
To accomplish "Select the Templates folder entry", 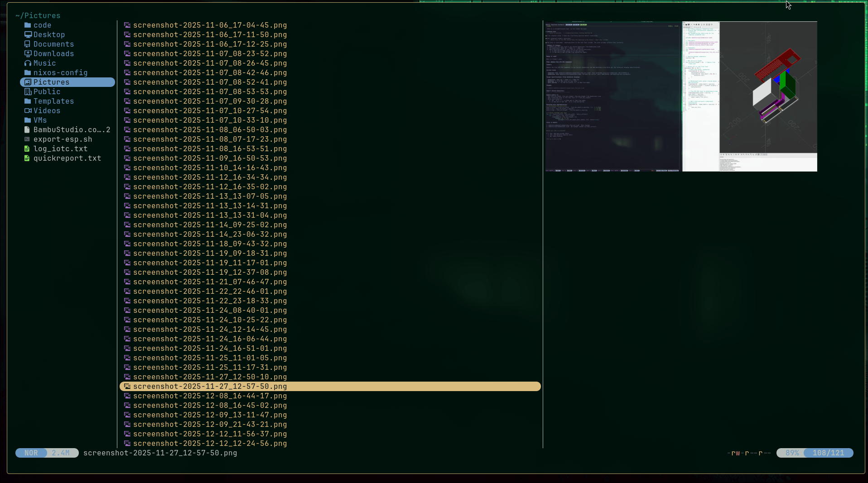I will [54, 101].
